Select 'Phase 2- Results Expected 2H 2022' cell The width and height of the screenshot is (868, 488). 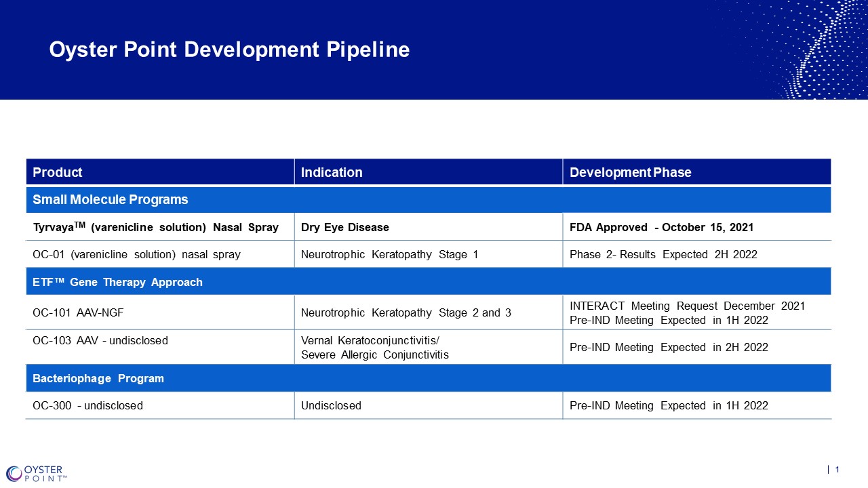pyautogui.click(x=663, y=254)
